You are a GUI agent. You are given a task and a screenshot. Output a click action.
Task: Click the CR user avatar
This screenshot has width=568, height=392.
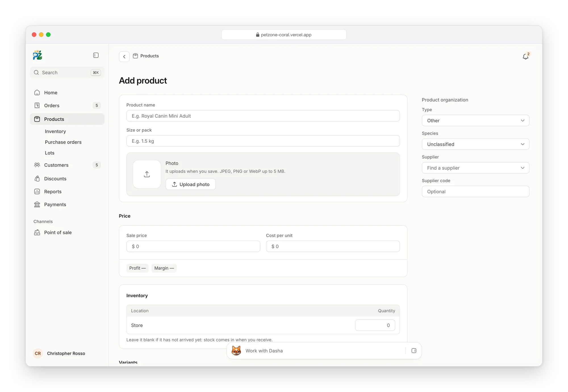[38, 353]
